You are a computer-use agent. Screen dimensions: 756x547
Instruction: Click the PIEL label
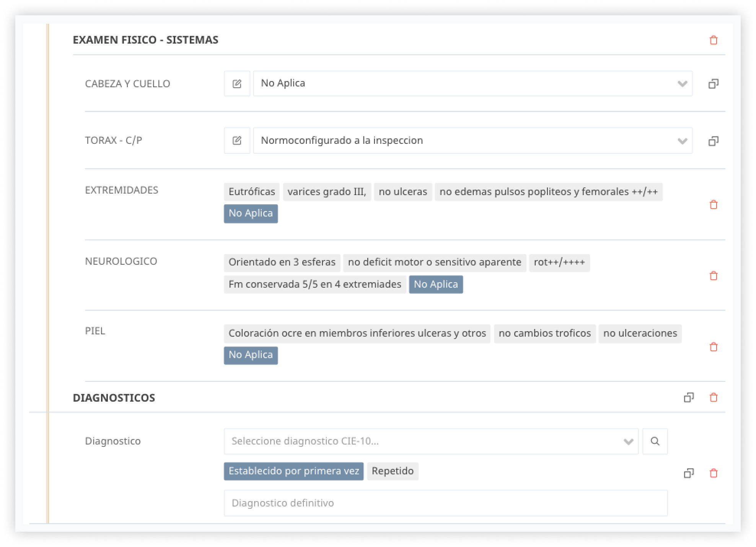point(95,331)
